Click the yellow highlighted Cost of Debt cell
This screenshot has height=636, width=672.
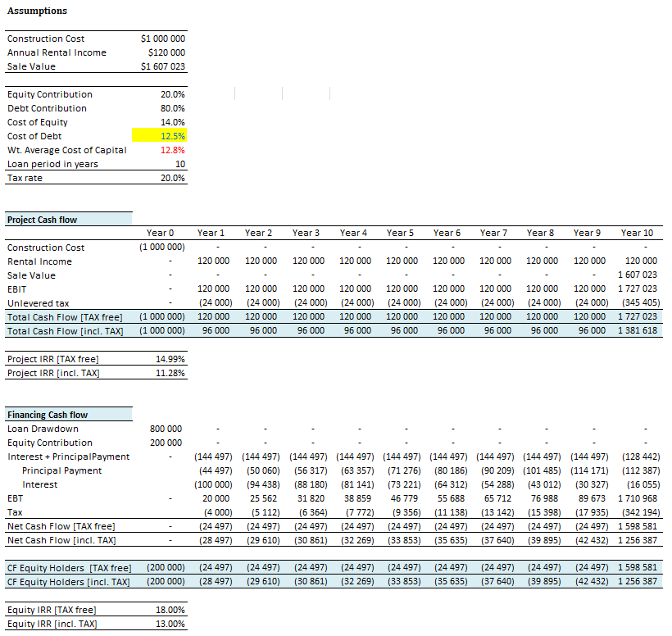coord(160,136)
